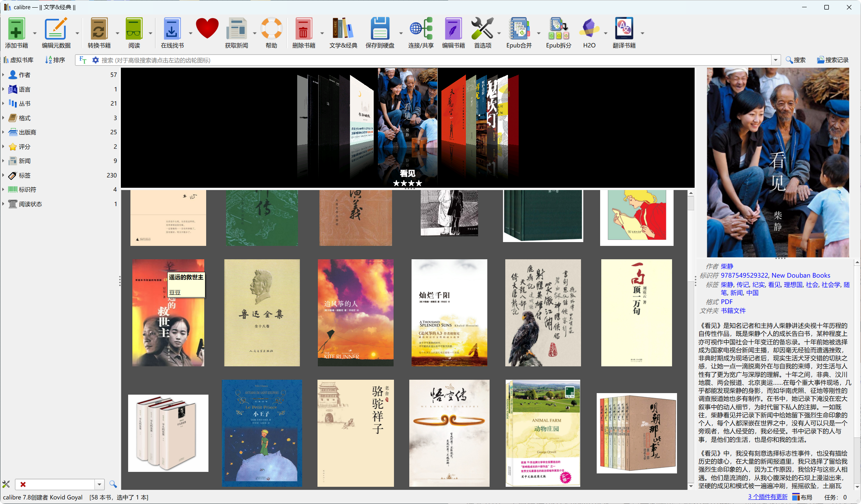The width and height of the screenshot is (861, 504).
Task: Open the tag browser find box dropdown
Action: pyautogui.click(x=99, y=484)
